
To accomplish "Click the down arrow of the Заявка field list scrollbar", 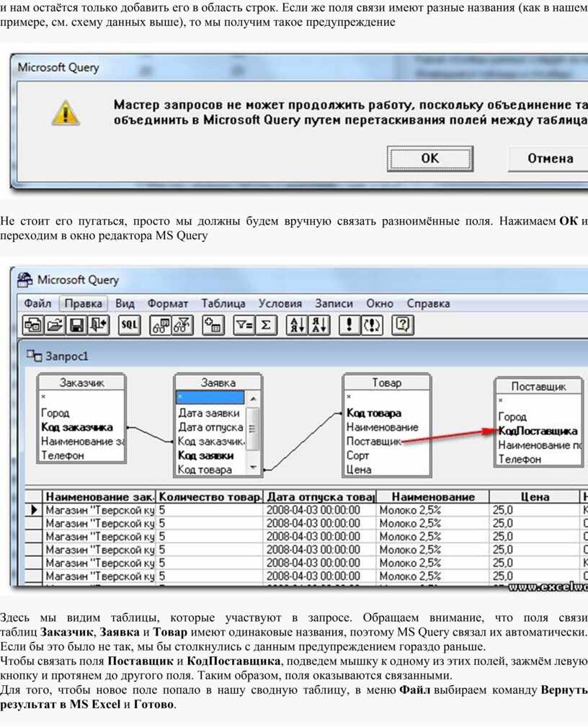I will click(253, 468).
